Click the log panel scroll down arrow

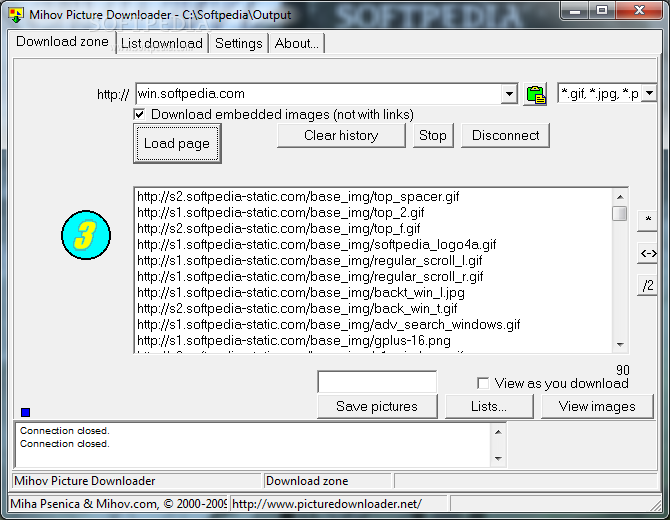coord(498,458)
